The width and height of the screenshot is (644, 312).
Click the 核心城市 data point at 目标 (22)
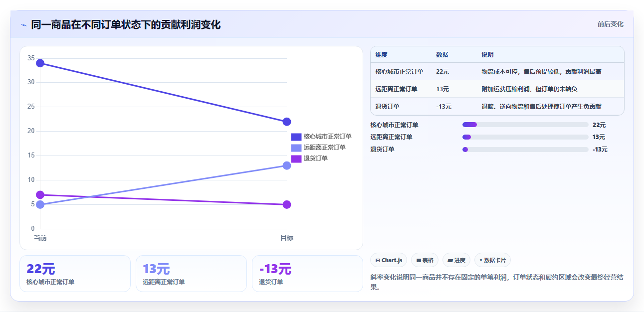coord(287,122)
